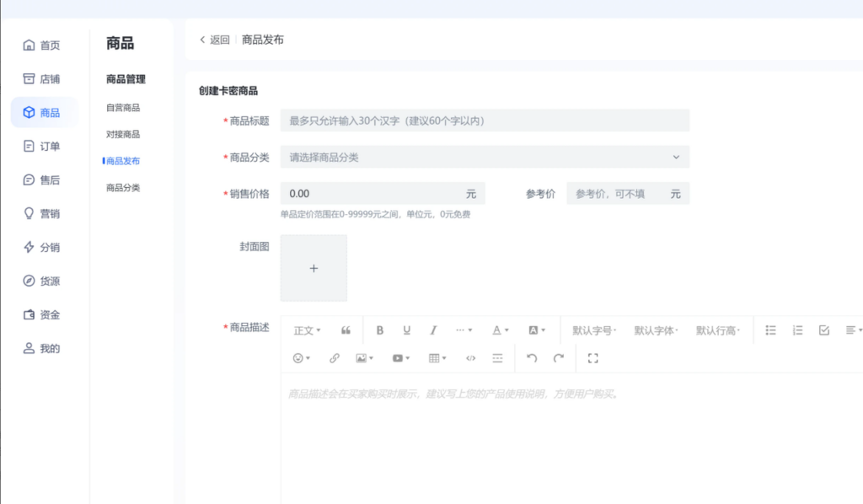Insert a horizontal divider line in editor
This screenshot has width=863, height=504.
[x=497, y=358]
